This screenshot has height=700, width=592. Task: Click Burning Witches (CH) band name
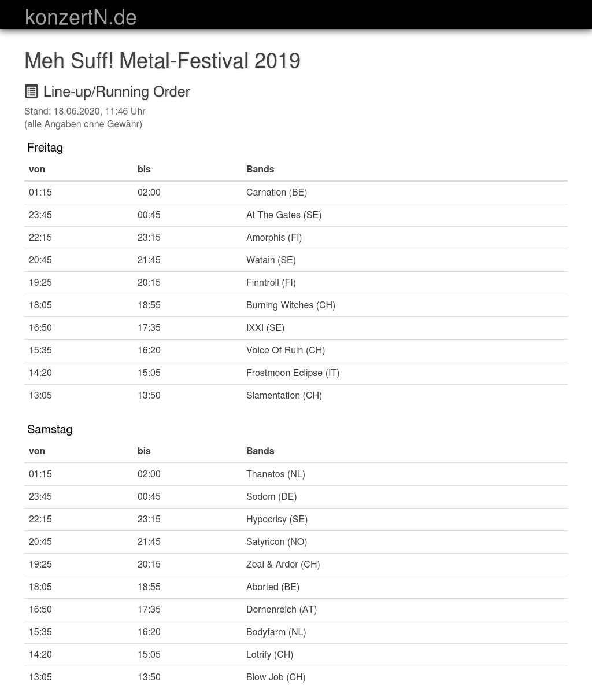290,305
